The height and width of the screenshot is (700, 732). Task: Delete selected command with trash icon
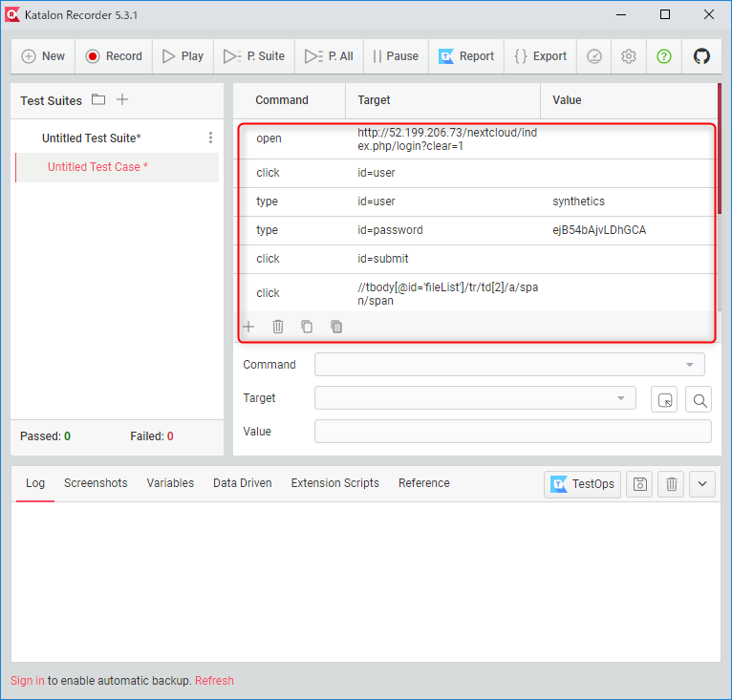pyautogui.click(x=278, y=327)
